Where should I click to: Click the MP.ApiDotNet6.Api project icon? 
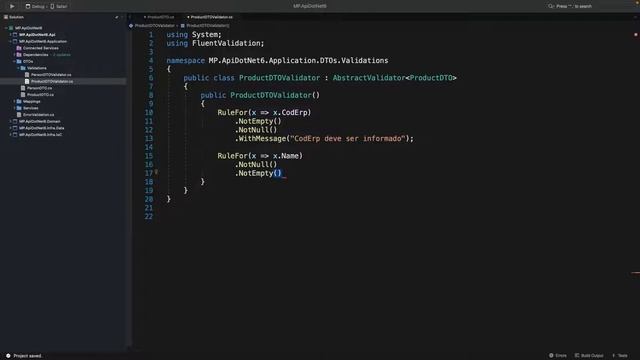(x=15, y=35)
